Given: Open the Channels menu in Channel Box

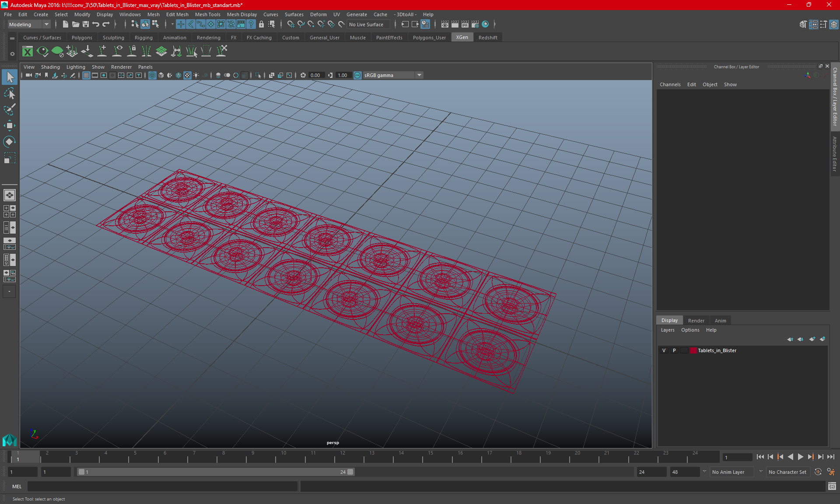Looking at the screenshot, I should (x=670, y=84).
